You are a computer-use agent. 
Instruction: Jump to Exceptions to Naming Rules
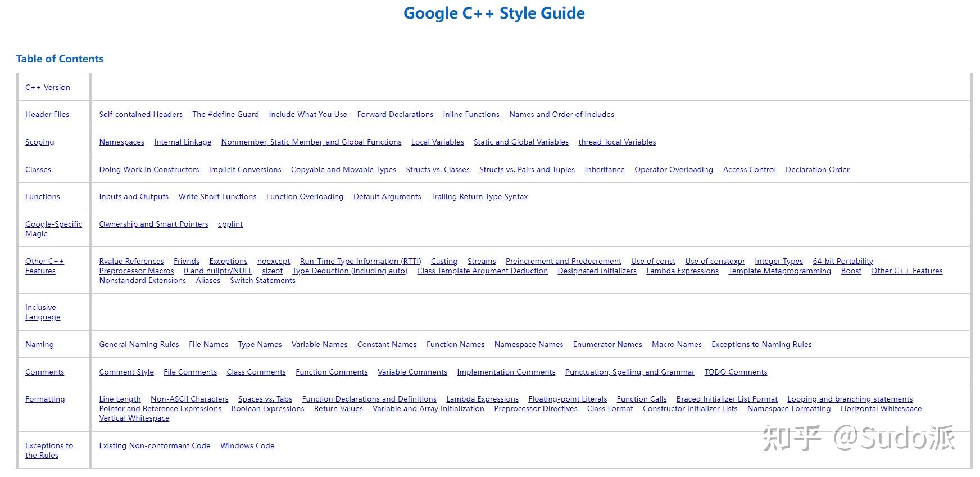pyautogui.click(x=761, y=344)
